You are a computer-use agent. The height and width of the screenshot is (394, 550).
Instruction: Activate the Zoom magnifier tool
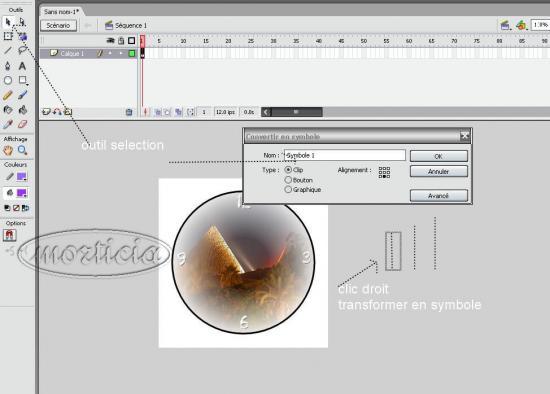(22, 151)
